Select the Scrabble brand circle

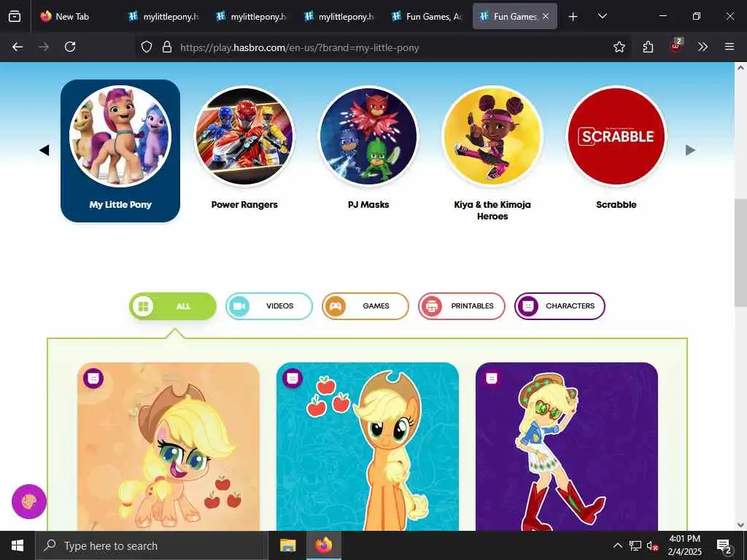[616, 136]
